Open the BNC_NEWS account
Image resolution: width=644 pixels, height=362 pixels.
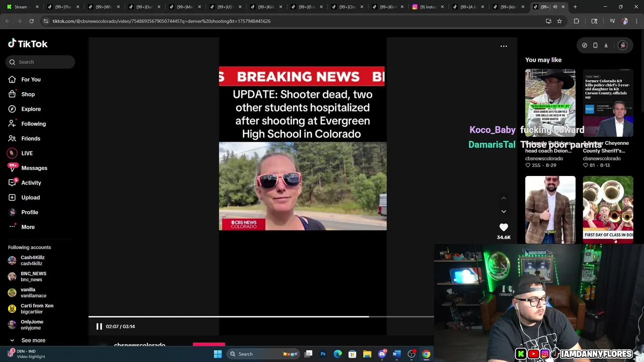pos(33,277)
